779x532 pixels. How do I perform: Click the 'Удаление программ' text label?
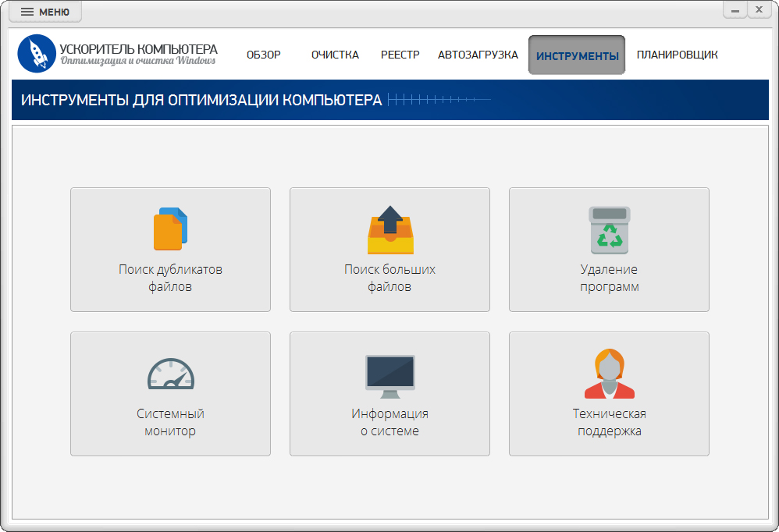click(x=609, y=278)
